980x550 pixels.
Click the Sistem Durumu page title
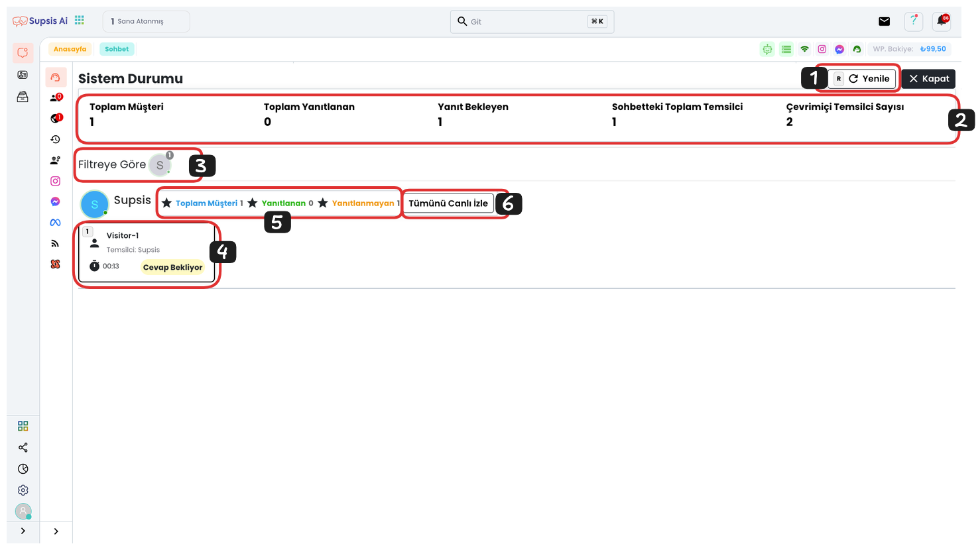[x=131, y=79]
